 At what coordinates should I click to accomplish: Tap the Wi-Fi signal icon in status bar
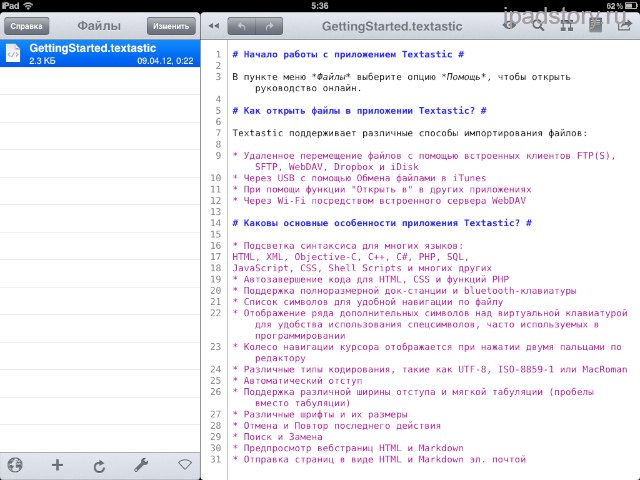pos(28,5)
